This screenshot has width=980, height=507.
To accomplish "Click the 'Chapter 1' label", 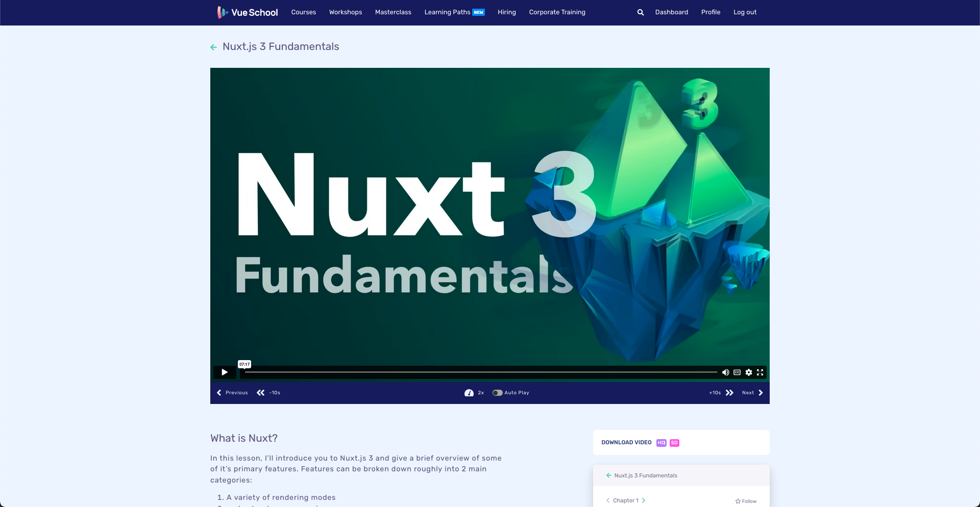I will 626,500.
